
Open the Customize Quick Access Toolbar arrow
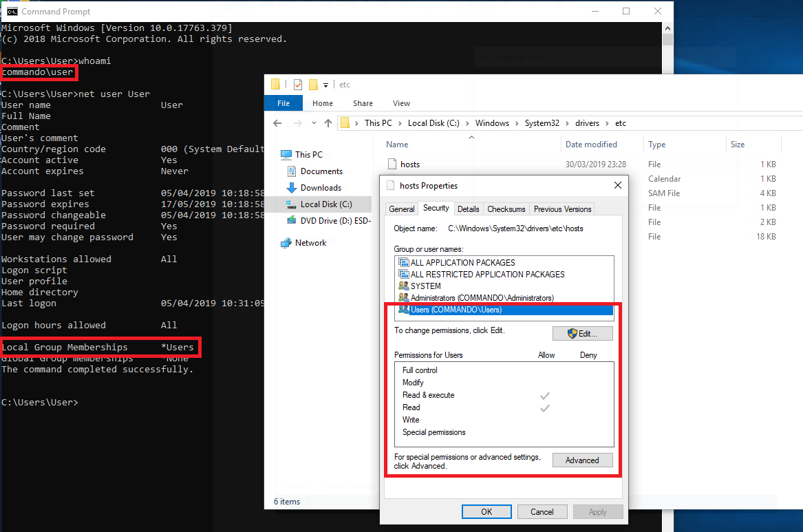click(325, 85)
